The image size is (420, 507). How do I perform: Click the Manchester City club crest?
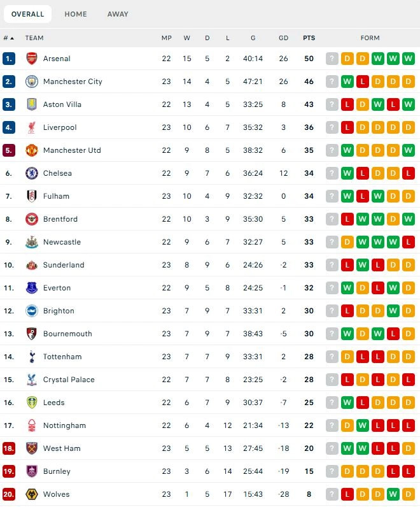point(32,82)
